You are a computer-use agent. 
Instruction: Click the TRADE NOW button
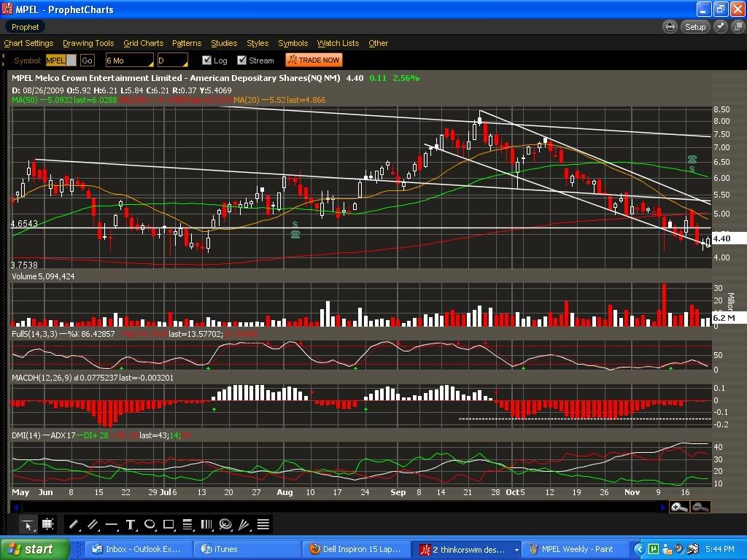point(314,60)
